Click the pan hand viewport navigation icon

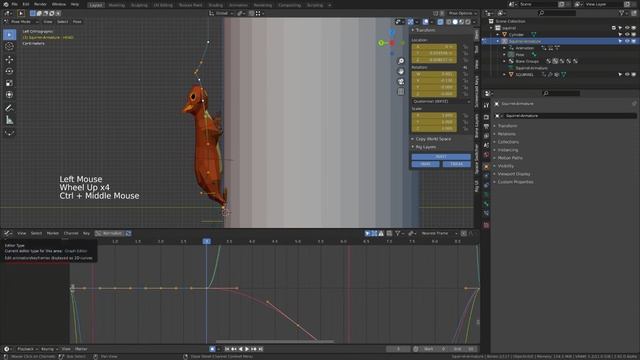(x=401, y=71)
